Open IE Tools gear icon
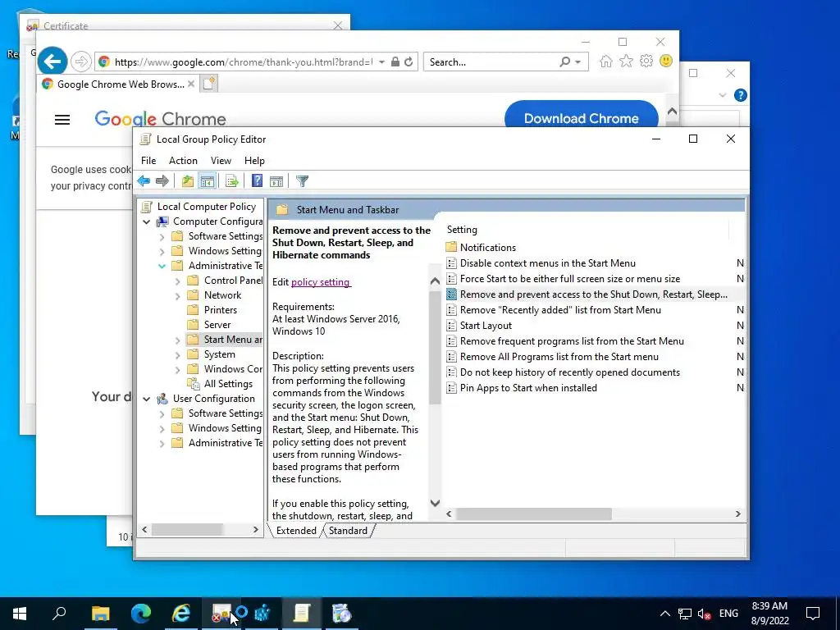The image size is (840, 630). point(646,61)
